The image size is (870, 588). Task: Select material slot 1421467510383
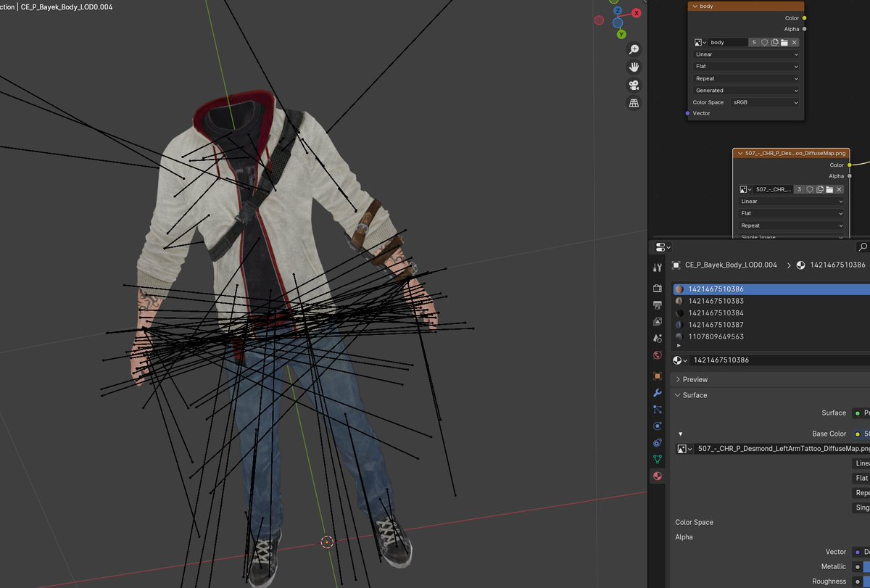[771, 301]
